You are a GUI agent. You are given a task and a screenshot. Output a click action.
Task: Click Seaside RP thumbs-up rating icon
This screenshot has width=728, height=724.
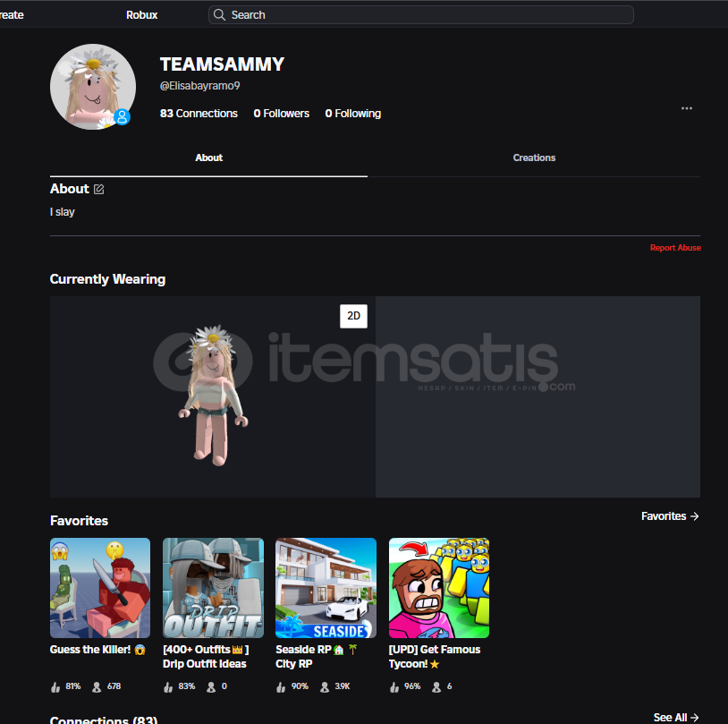pos(281,686)
